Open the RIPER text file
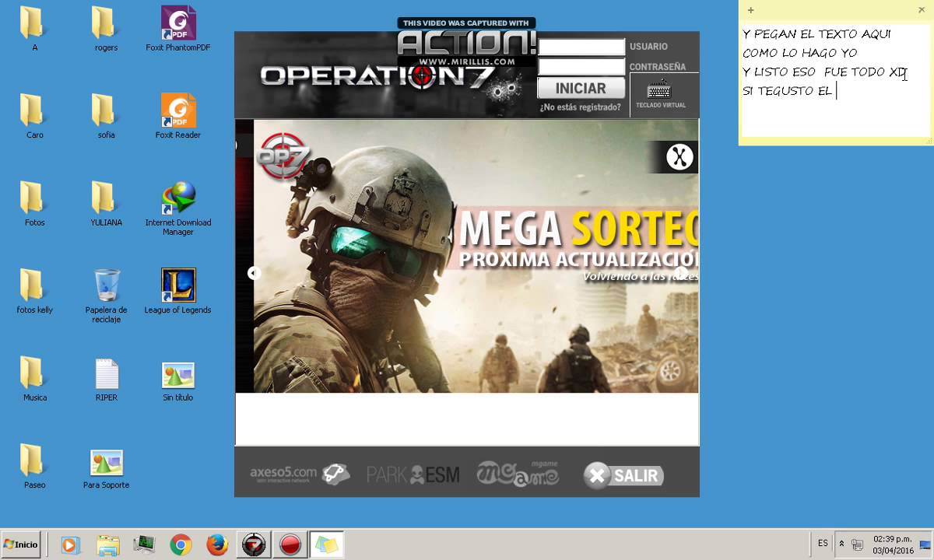The width and height of the screenshot is (934, 560). click(x=106, y=379)
